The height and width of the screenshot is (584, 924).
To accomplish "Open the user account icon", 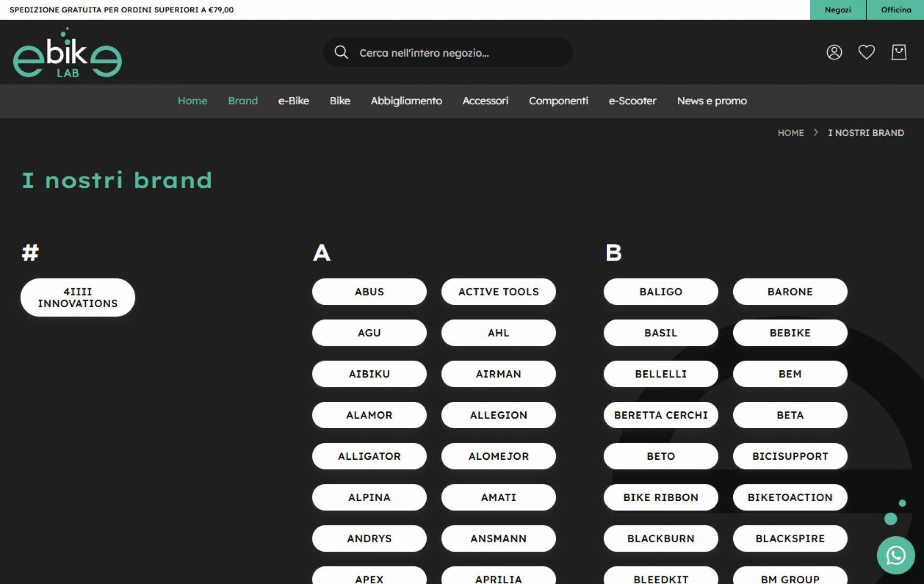I will 834,52.
